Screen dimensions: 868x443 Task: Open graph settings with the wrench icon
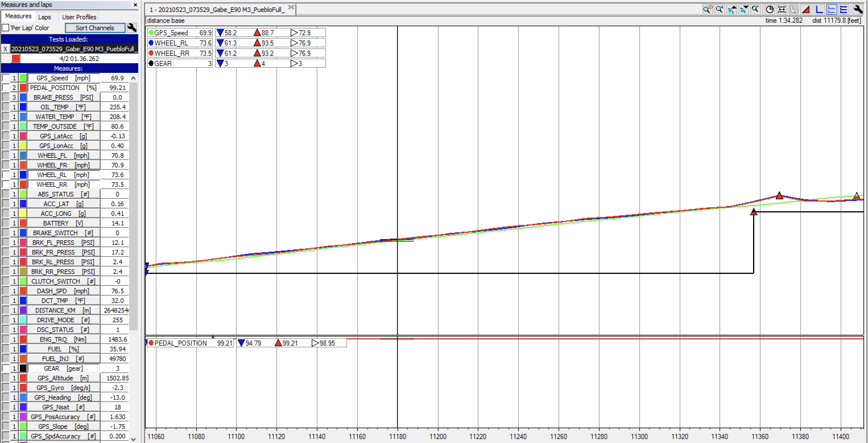(x=858, y=9)
